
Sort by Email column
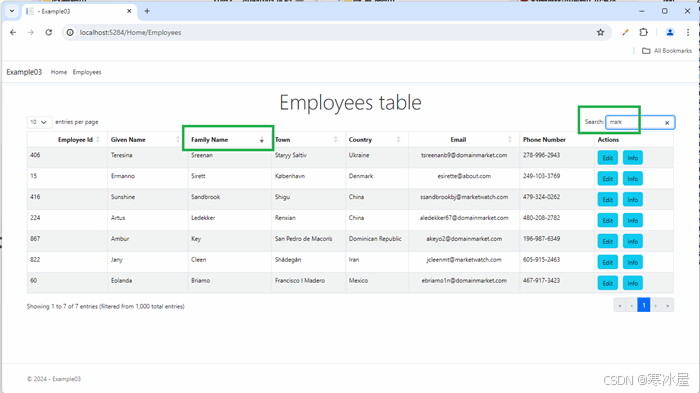pyautogui.click(x=464, y=139)
